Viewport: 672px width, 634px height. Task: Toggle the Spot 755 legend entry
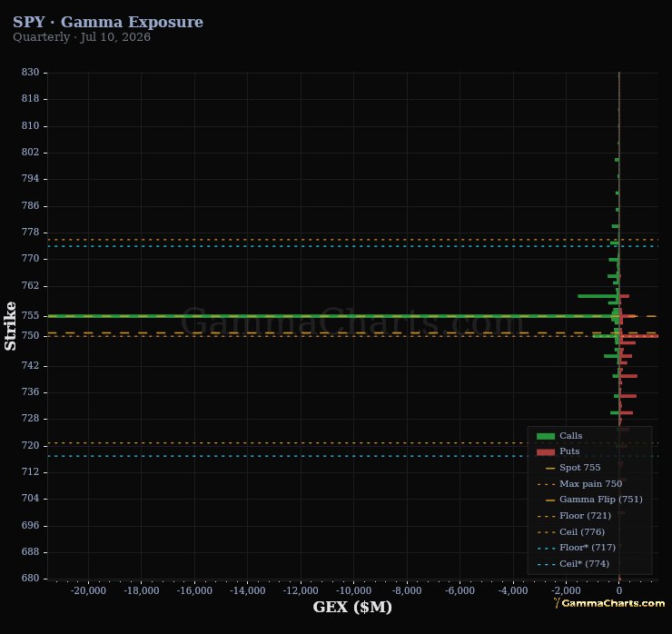pos(573,468)
